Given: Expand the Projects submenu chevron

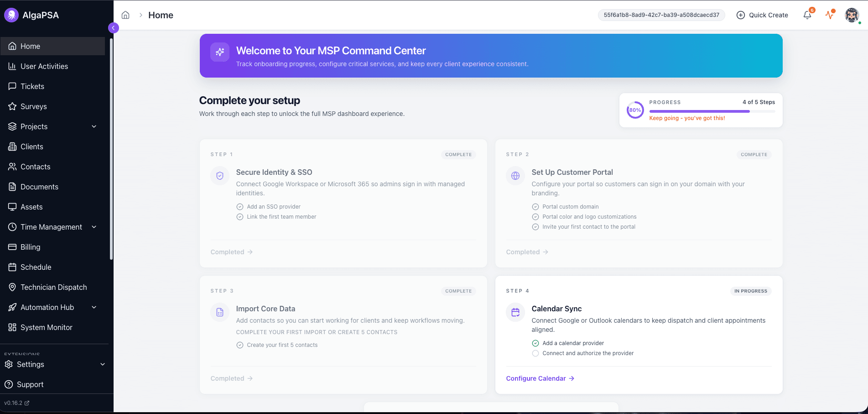Looking at the screenshot, I should 94,126.
